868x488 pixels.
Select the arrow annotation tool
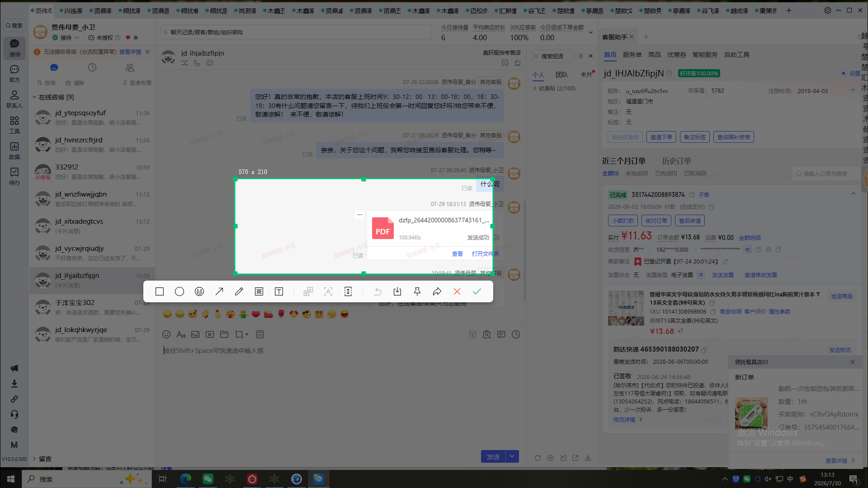219,291
